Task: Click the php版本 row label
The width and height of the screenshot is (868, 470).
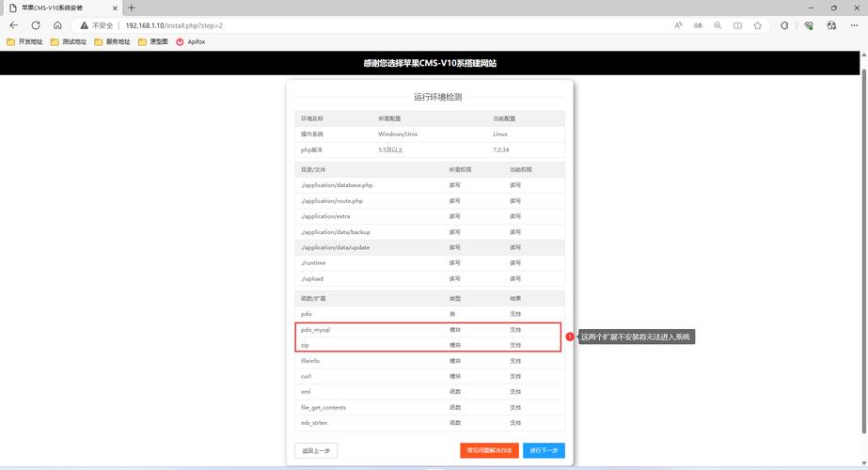Action: pos(311,149)
